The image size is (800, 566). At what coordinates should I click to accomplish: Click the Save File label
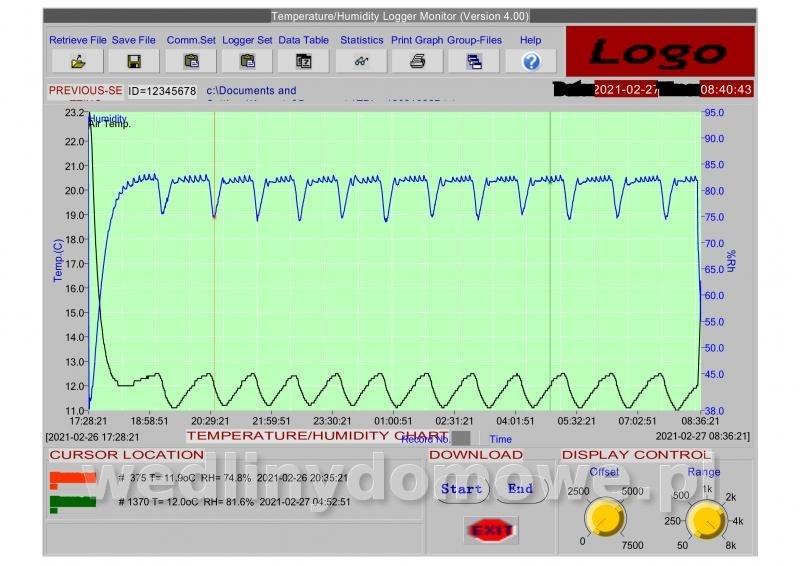tap(134, 40)
